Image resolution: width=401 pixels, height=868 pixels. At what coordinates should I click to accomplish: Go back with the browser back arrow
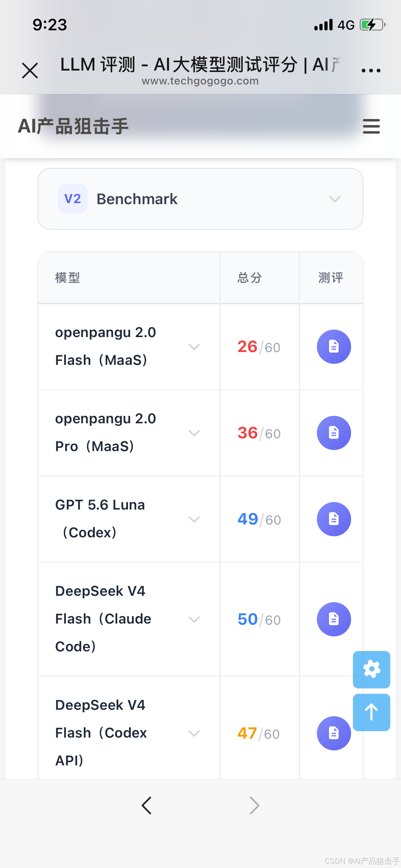146,805
